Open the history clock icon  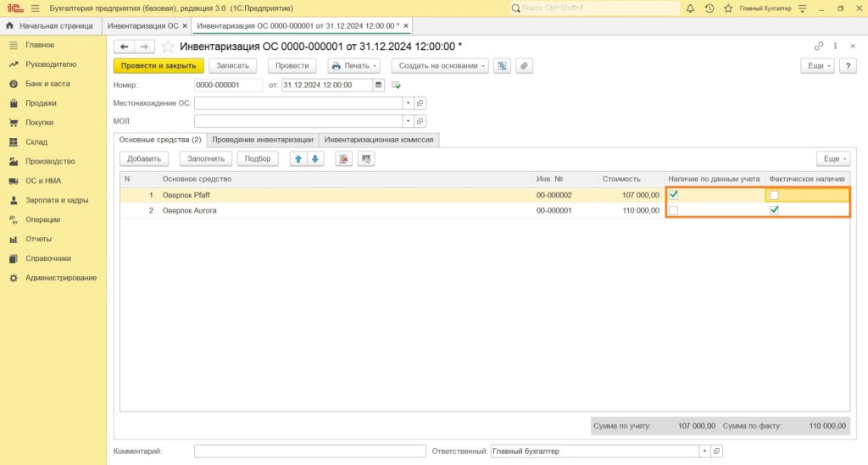point(709,8)
